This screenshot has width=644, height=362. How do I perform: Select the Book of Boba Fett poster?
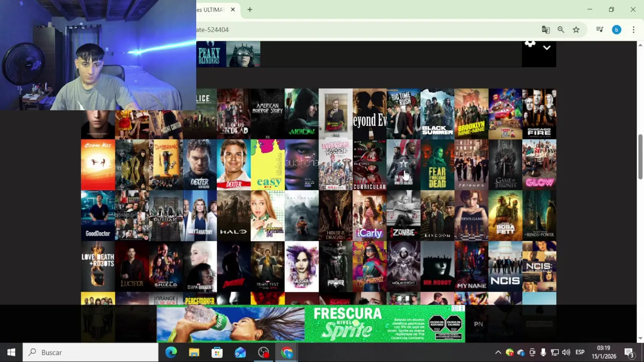click(x=505, y=216)
